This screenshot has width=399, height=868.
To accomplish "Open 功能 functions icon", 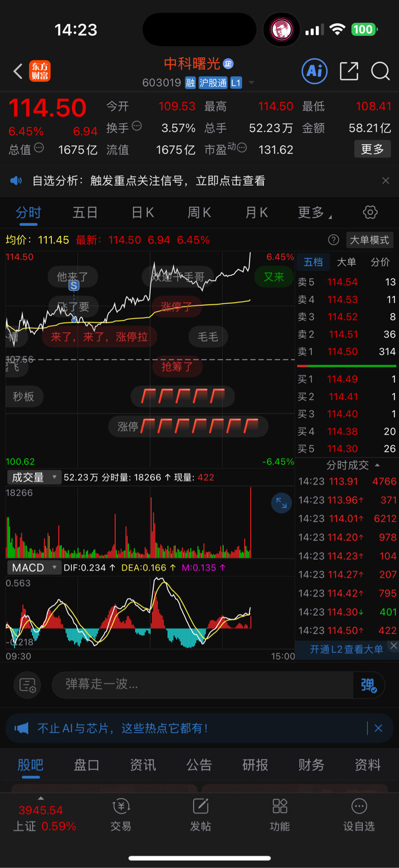I will (x=280, y=815).
